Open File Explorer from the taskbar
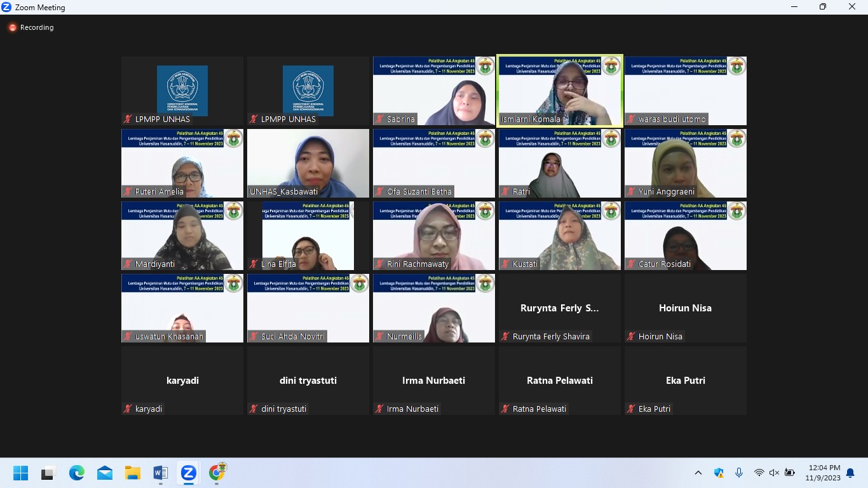The width and height of the screenshot is (868, 488). 132,473
